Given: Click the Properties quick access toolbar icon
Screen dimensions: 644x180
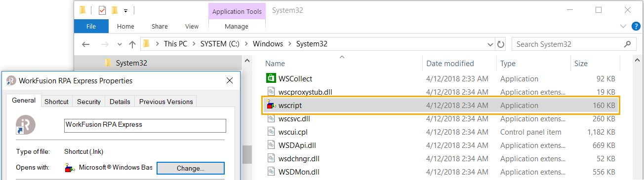Looking at the screenshot, I should [102, 10].
